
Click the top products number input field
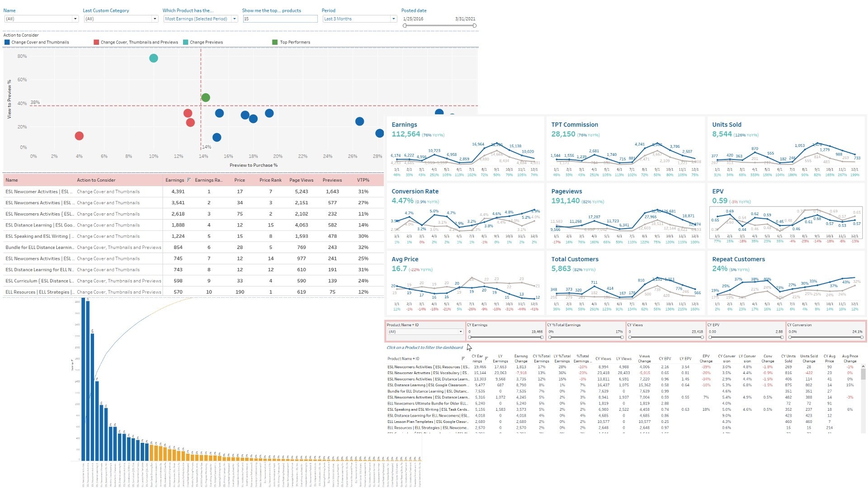(x=280, y=19)
